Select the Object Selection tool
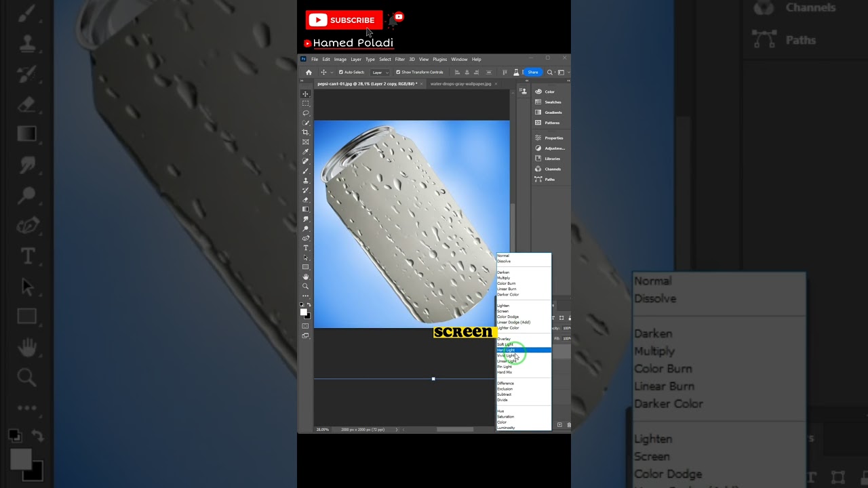Image resolution: width=868 pixels, height=488 pixels. pyautogui.click(x=306, y=123)
